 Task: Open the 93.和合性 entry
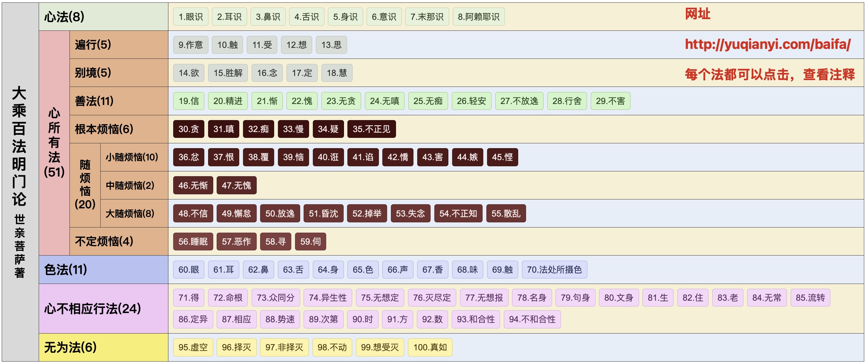[x=476, y=319]
